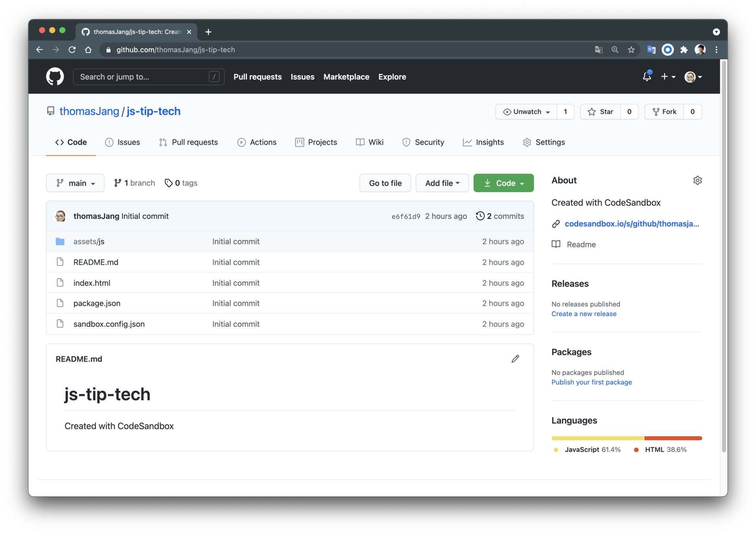Focus the Search or jump to field
Viewport: 756px width, 534px height.
pos(149,77)
